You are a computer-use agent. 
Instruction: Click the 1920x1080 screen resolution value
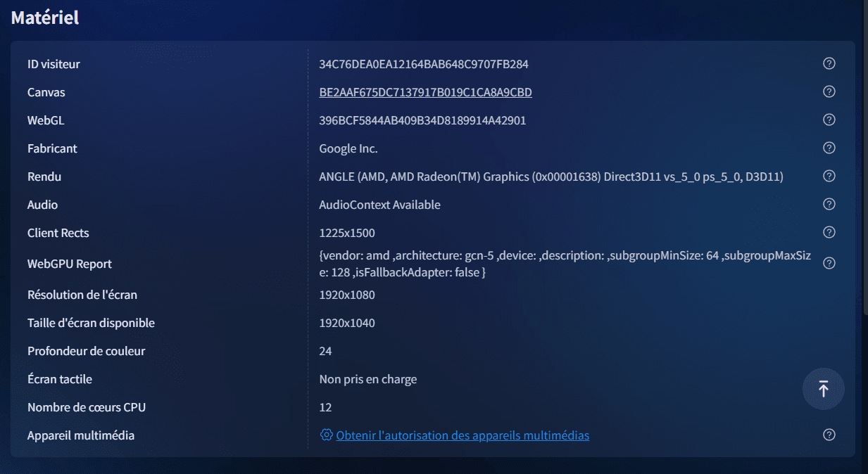[x=347, y=295]
